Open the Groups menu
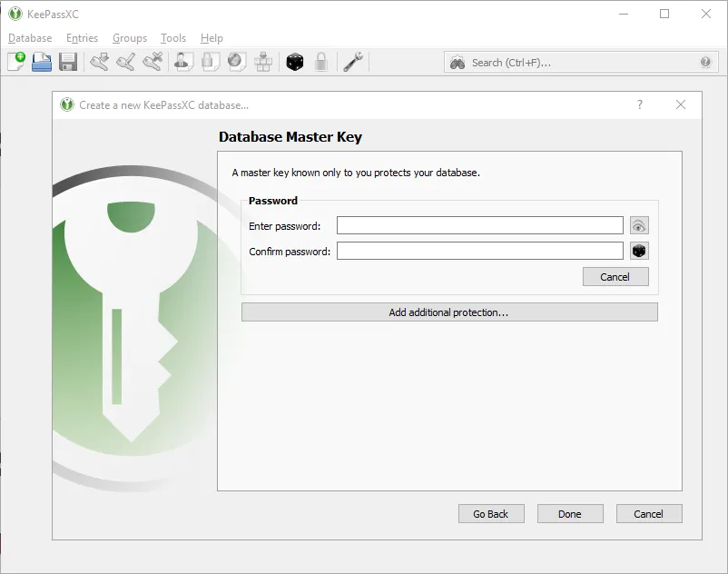 coord(130,38)
